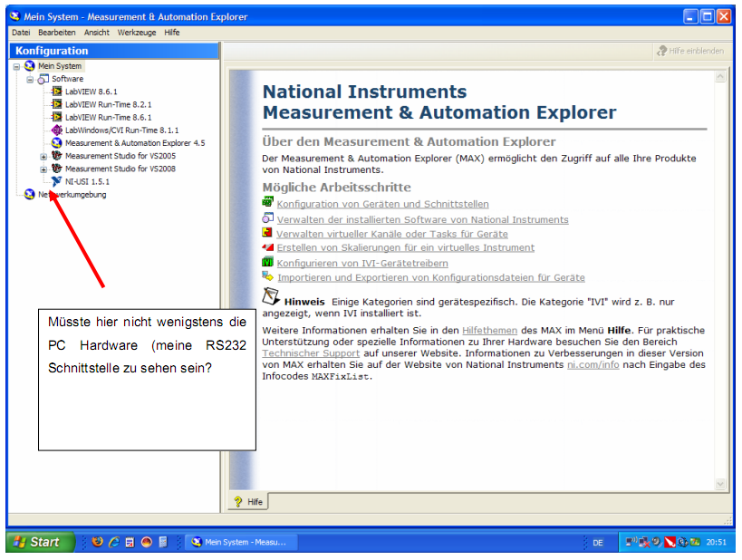Screen dimensions: 742x560
Task: Expand Measurement Studio for VS2005 node
Action: [43, 157]
